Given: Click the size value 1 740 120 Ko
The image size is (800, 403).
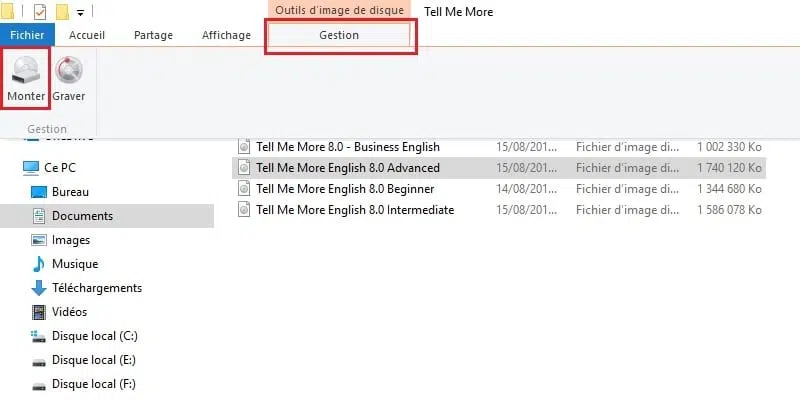Looking at the screenshot, I should coord(730,168).
